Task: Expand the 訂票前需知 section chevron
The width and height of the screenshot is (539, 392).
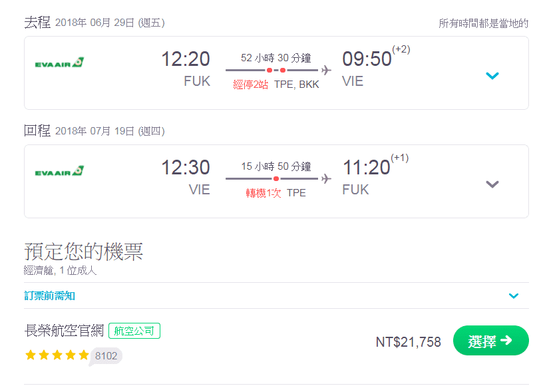Action: (x=514, y=295)
